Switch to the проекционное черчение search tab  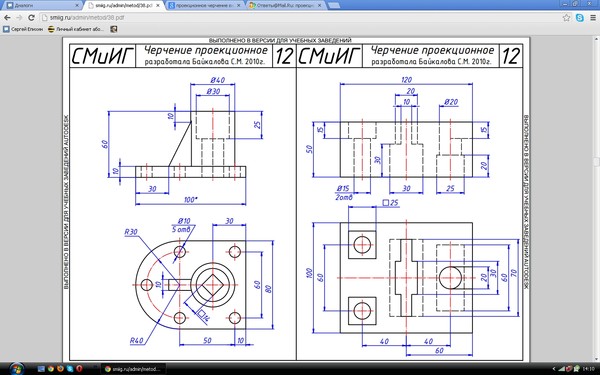[205, 5]
